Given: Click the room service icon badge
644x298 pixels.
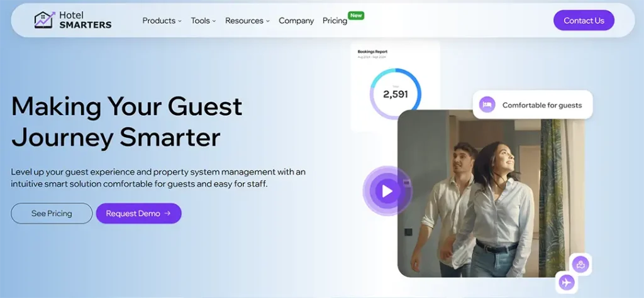Looking at the screenshot, I should tap(580, 264).
